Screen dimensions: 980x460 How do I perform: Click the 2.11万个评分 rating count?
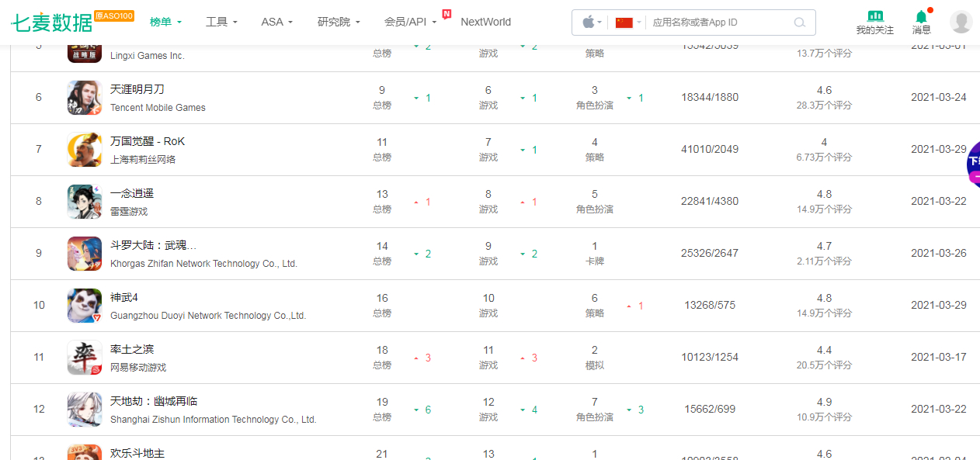click(x=824, y=261)
